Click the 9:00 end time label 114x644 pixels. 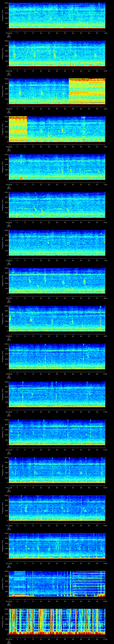105,336
